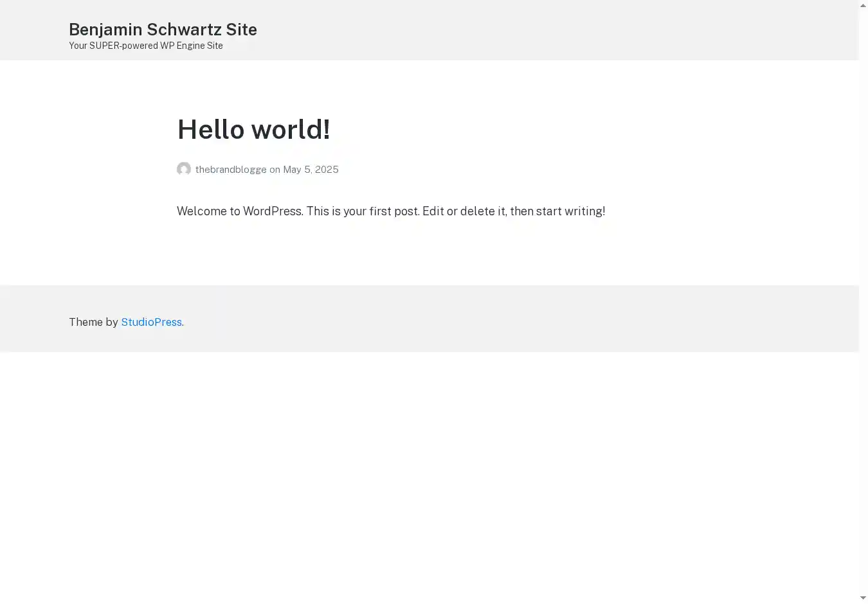Image resolution: width=868 pixels, height=604 pixels.
Task: Open the Benjamin Schwartz Site home link
Action: 163,30
